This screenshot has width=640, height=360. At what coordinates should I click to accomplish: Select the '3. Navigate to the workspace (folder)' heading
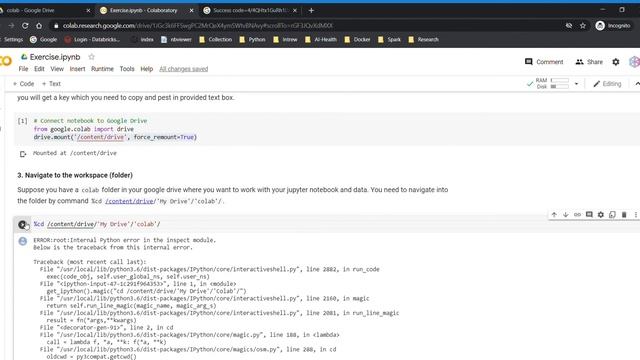coord(75,175)
